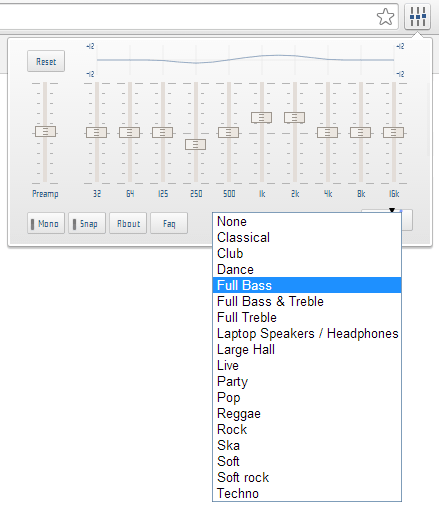Image resolution: width=439 pixels, height=512 pixels.
Task: Choose the Party preset
Action: point(307,381)
